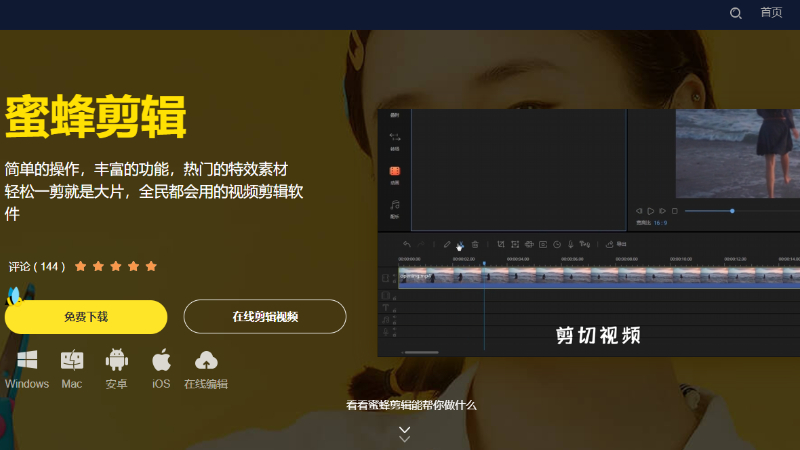This screenshot has width=800, height=450.
Task: Click the 蜜蜂剪辑 yellow title text
Action: coord(95,117)
